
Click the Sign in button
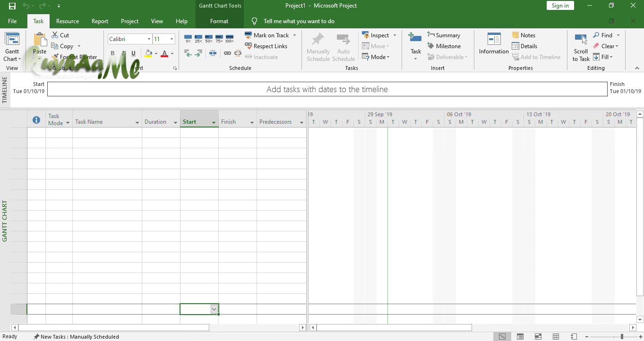560,6
